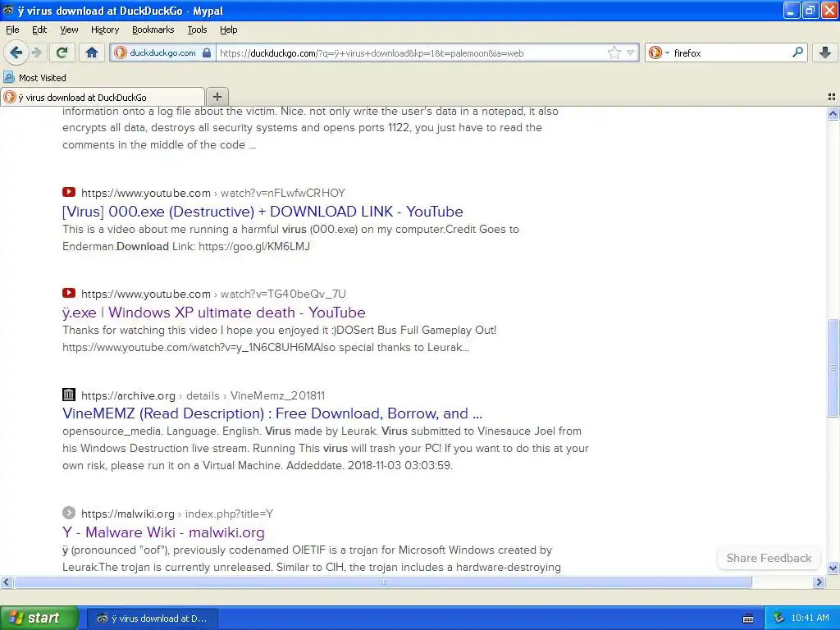The width and height of the screenshot is (840, 630).
Task: Click the vertical scrollbar up arrow
Action: pos(833,113)
